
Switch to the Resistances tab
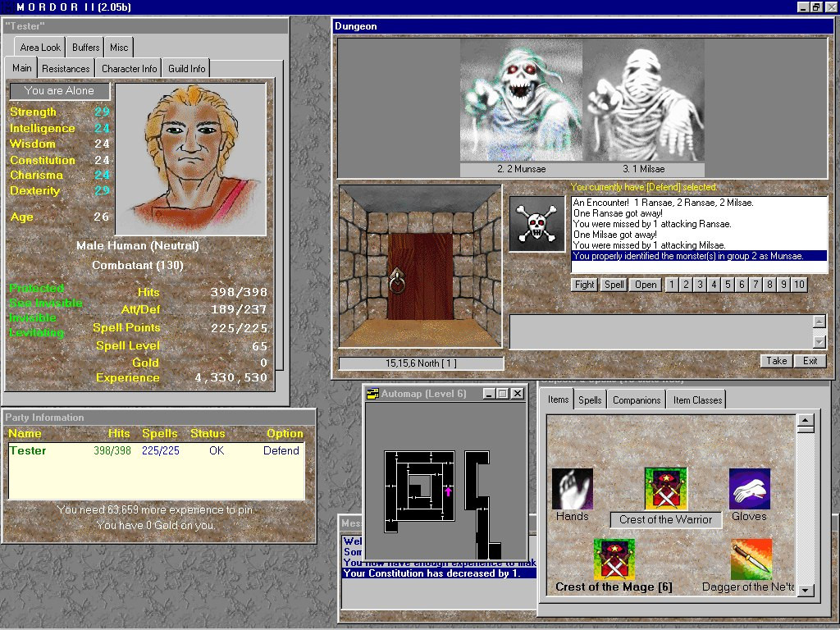click(x=66, y=69)
